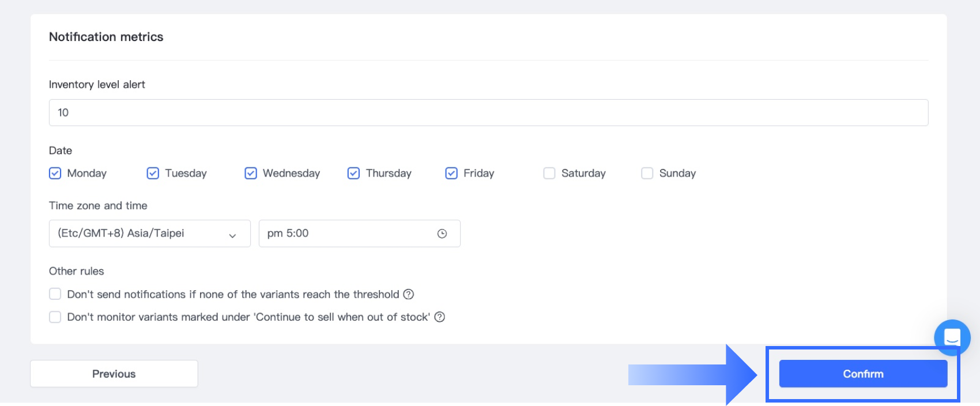Disable the Wednesday checkbox
Viewport: 980px width, 406px height.
(x=251, y=174)
